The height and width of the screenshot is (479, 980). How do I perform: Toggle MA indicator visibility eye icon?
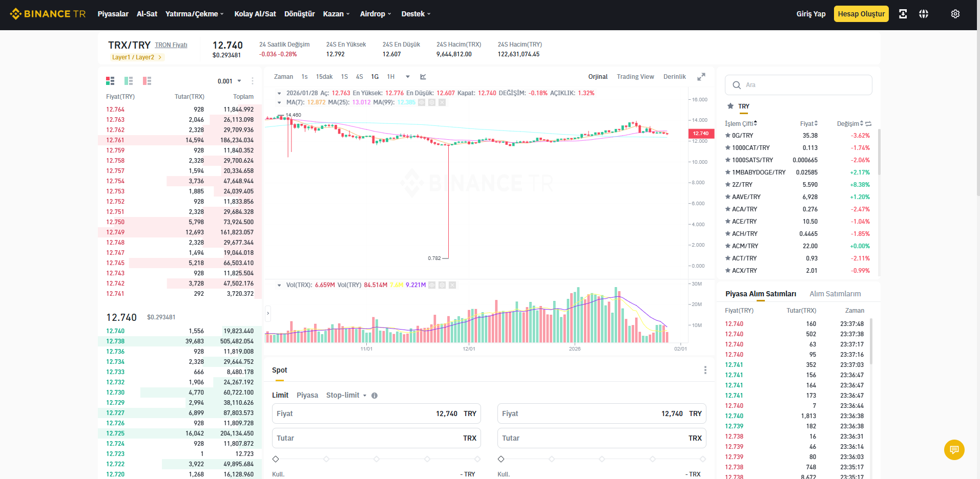click(x=422, y=102)
